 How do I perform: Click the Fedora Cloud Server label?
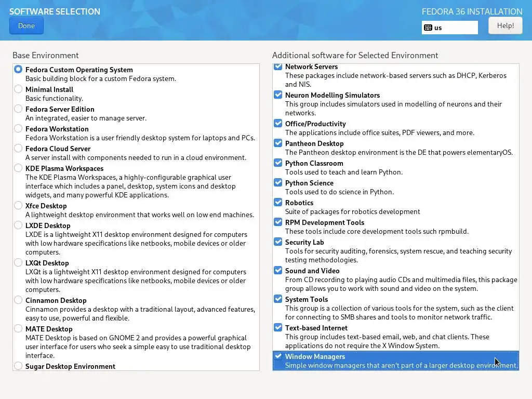pos(58,149)
